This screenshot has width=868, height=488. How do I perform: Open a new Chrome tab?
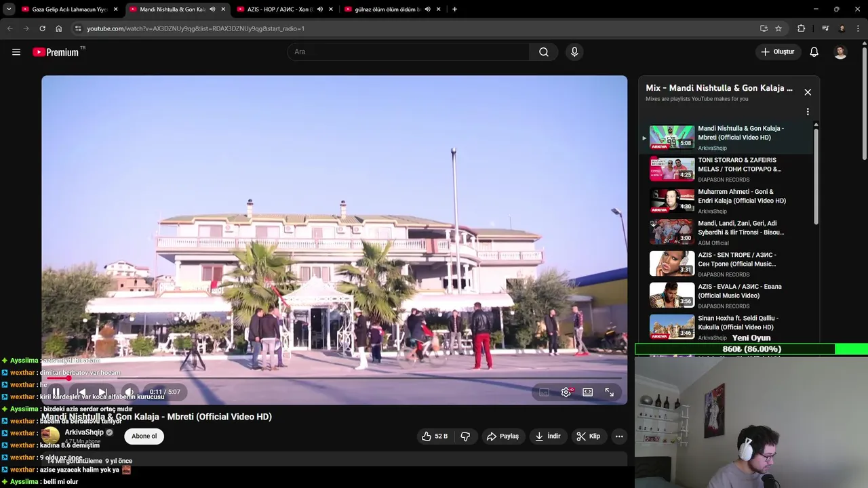(454, 9)
